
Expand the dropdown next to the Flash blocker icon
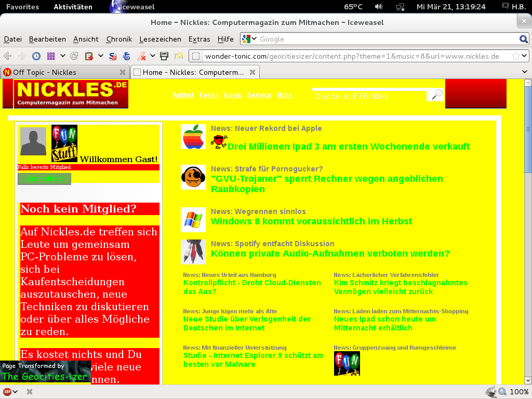coord(153,56)
